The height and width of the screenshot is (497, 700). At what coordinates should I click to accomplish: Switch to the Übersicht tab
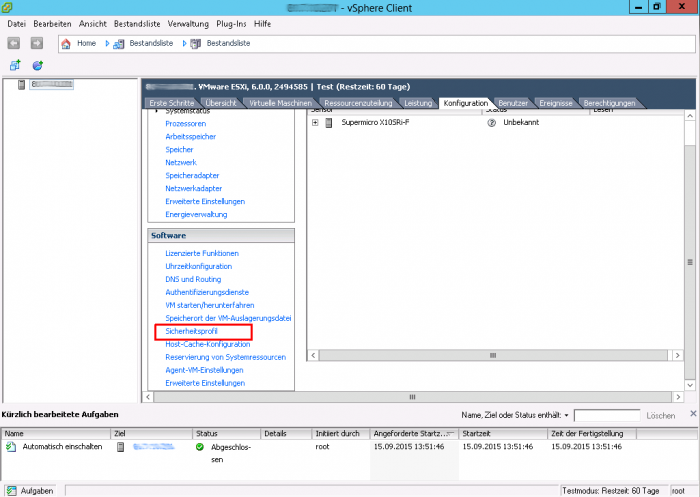point(221,103)
